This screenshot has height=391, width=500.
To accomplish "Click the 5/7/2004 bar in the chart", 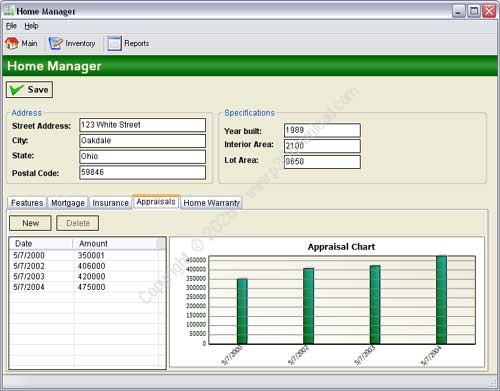I will coord(441,300).
